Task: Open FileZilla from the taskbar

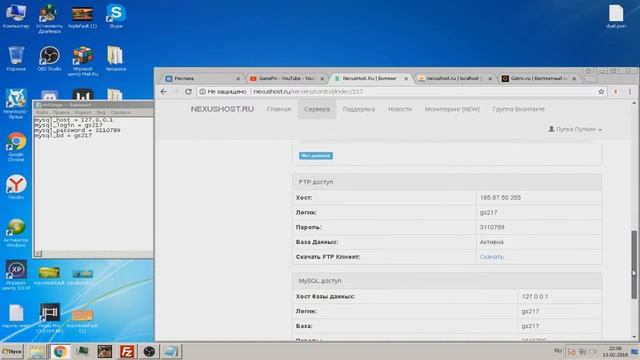Action: tap(127, 351)
